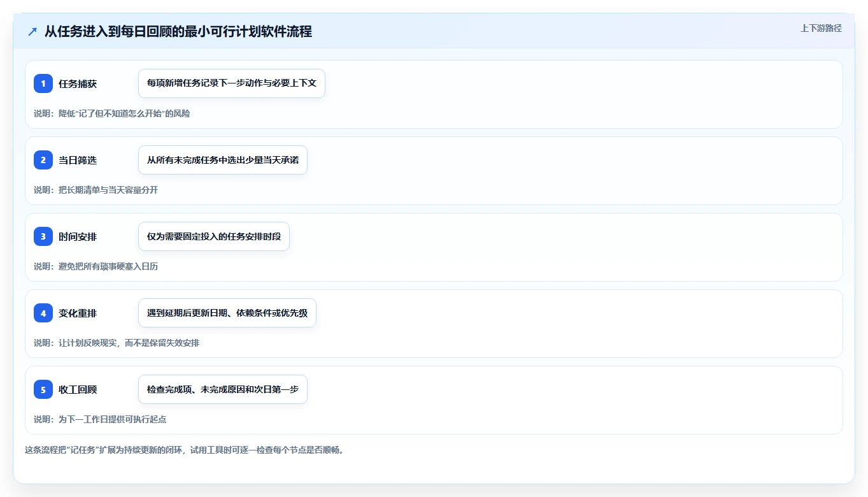Click the box 每项新增任务记录下一步动作与必要上下文
This screenshot has height=497, width=868.
(x=232, y=83)
